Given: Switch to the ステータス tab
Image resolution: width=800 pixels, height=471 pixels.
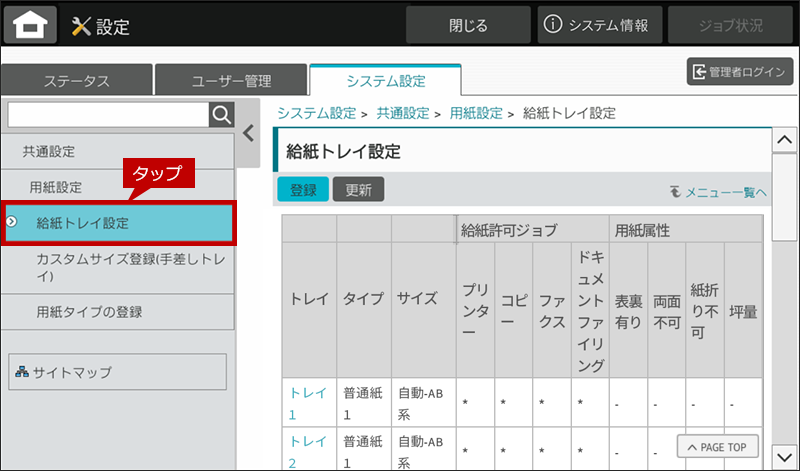Looking at the screenshot, I should 76,81.
